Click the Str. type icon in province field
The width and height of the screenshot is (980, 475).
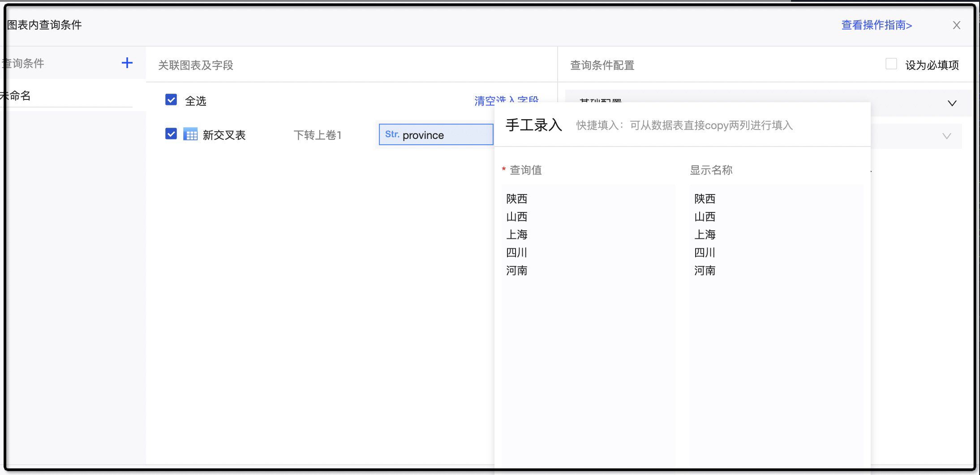[x=392, y=134]
